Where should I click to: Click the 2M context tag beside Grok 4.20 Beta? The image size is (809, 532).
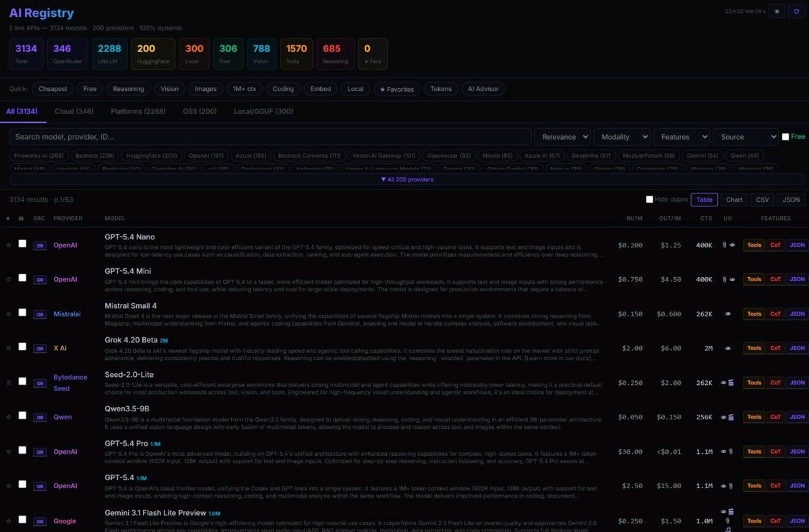point(164,341)
